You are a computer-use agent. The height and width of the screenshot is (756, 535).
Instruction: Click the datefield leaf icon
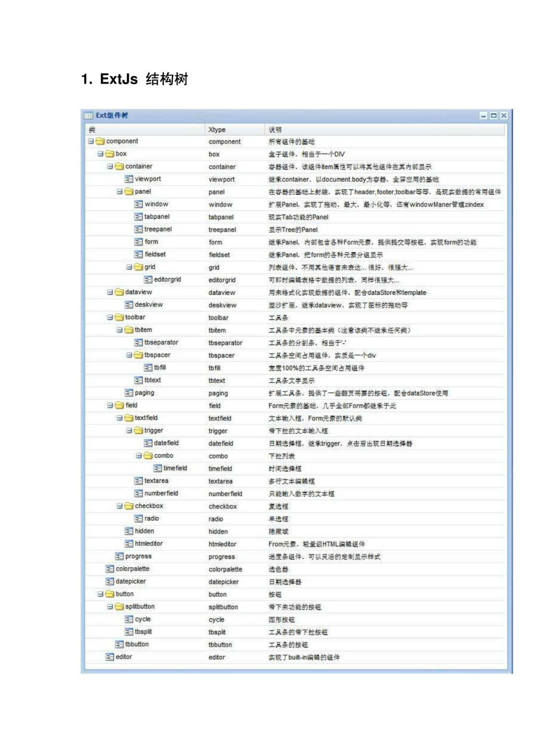pyautogui.click(x=148, y=443)
